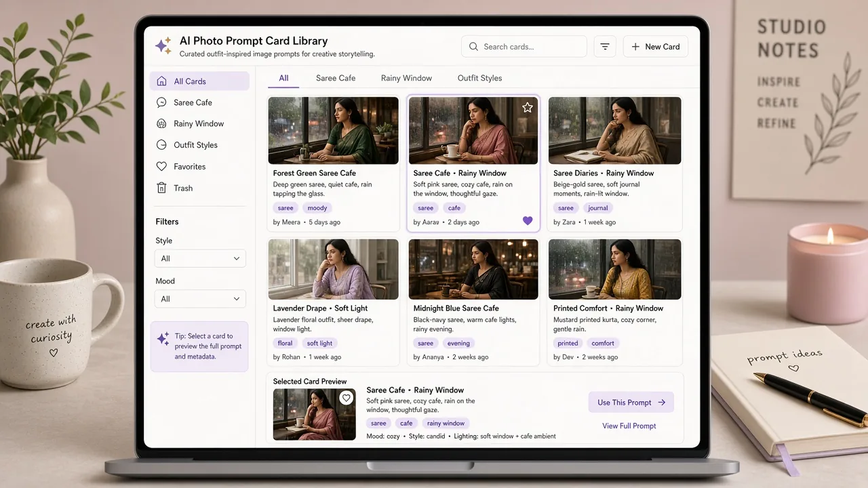Click the rainy window tag in the preview

pyautogui.click(x=446, y=424)
